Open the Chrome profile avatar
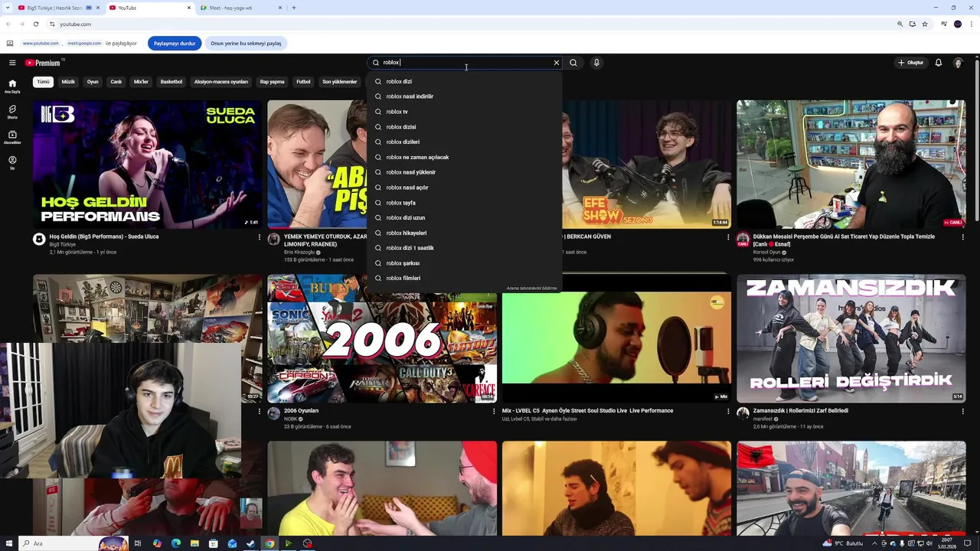This screenshot has height=551, width=980. pyautogui.click(x=958, y=24)
